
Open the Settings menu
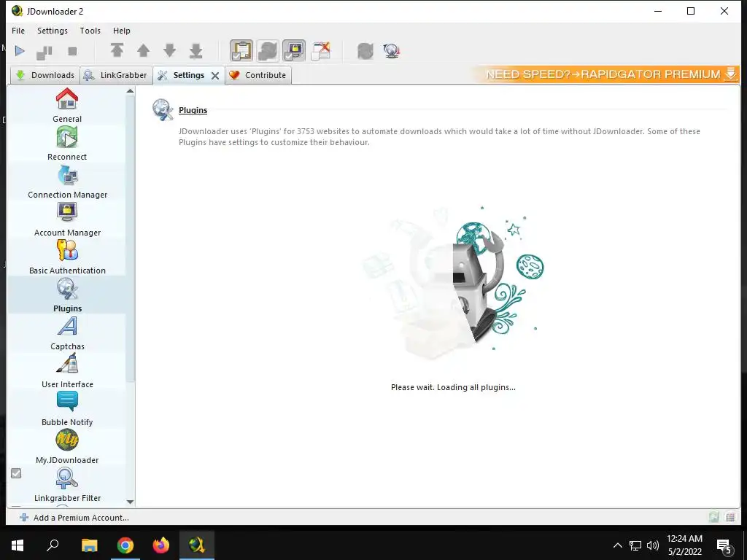click(53, 31)
